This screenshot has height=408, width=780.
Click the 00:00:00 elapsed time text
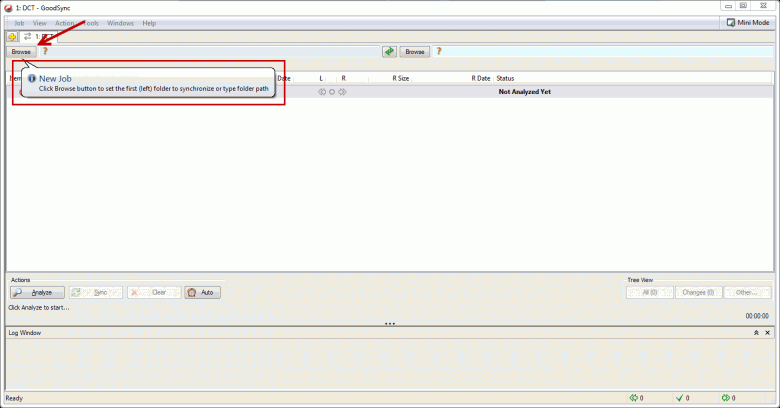point(757,316)
